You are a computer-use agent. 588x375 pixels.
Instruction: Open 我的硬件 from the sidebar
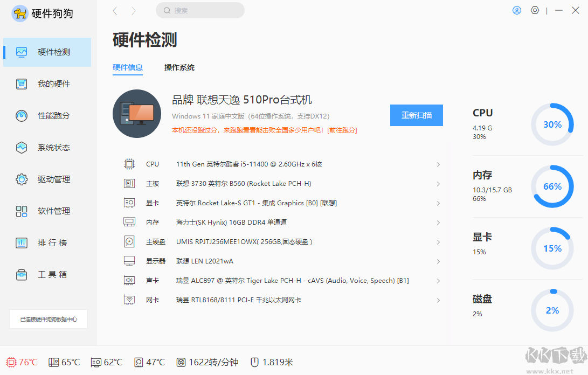pyautogui.click(x=22, y=84)
